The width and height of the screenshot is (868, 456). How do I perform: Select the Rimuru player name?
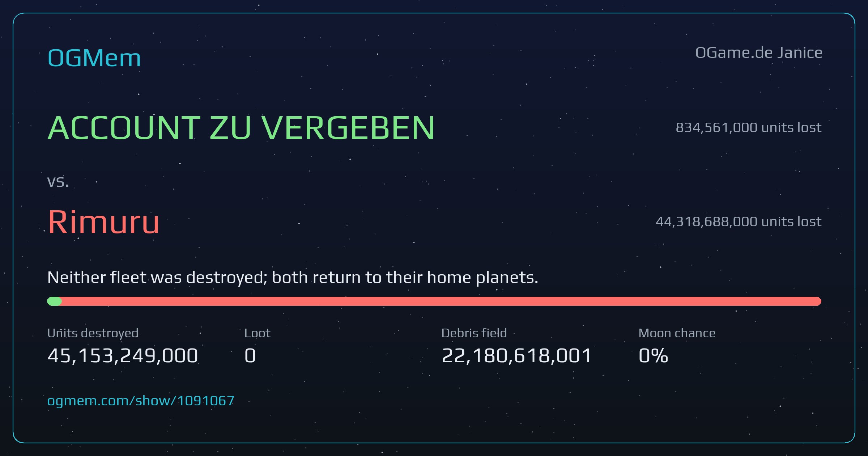click(103, 222)
